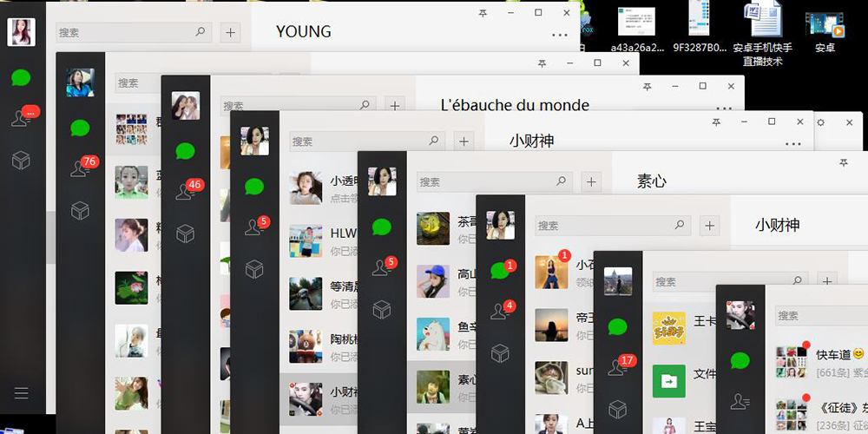Open Contacts with badge 4
868x434 pixels.
pos(502,311)
